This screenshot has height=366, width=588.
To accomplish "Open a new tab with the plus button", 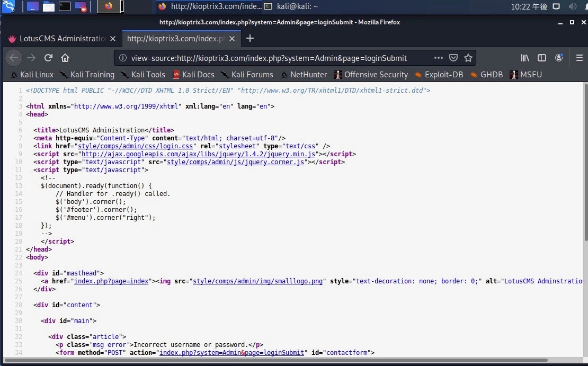I will point(250,38).
